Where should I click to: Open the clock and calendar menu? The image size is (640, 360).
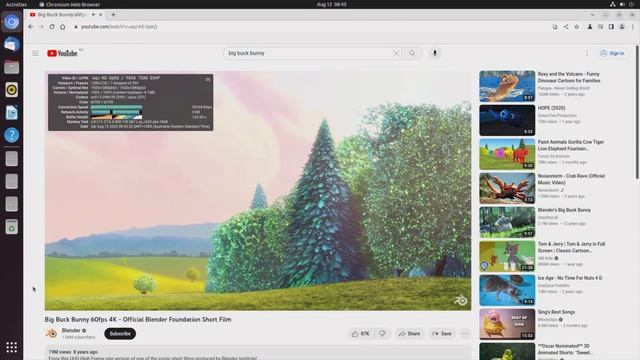(x=331, y=4)
